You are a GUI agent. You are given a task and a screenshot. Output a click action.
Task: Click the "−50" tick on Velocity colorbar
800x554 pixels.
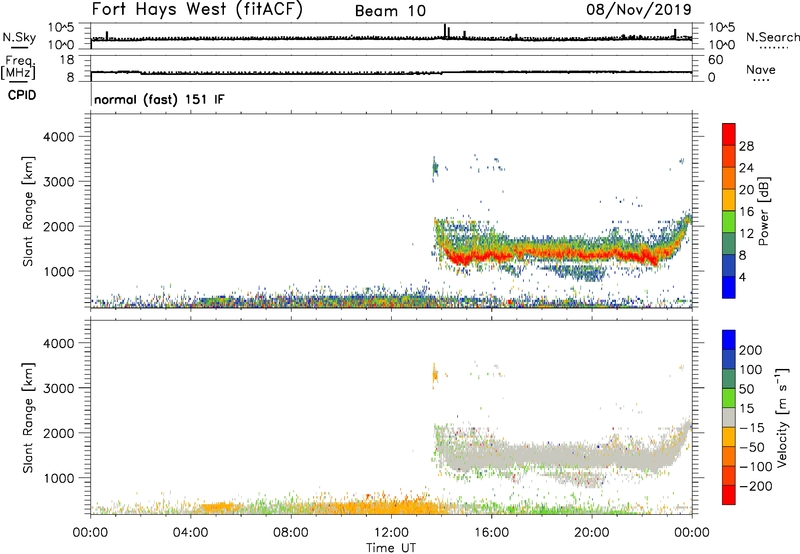coord(752,447)
